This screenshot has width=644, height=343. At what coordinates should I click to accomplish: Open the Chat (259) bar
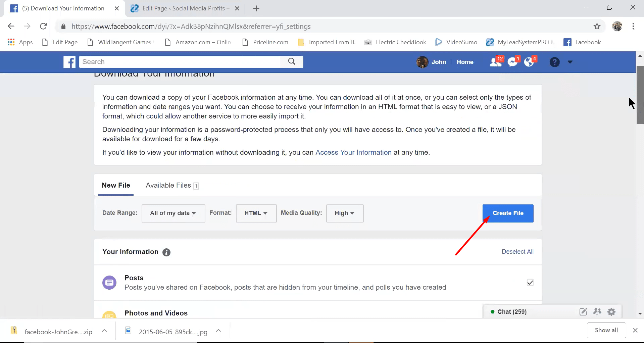[x=512, y=312]
